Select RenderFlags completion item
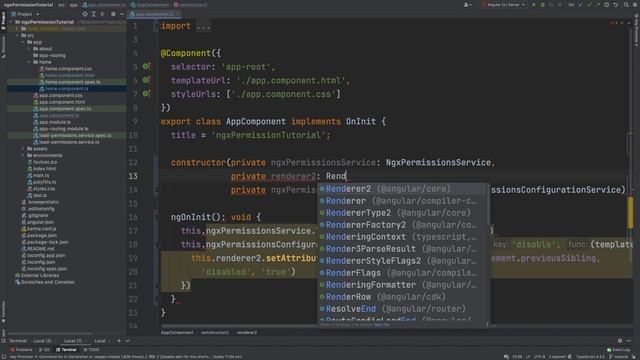The width and height of the screenshot is (640, 360). coord(402,273)
